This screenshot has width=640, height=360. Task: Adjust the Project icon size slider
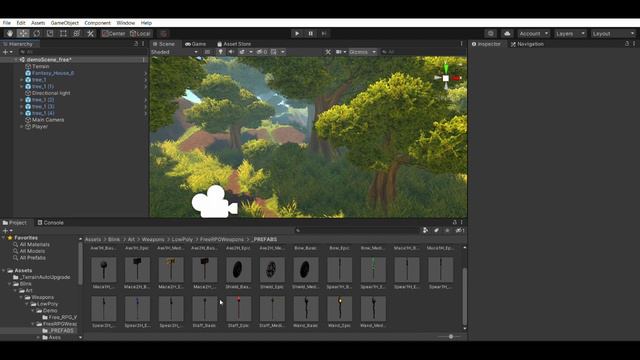(x=451, y=337)
